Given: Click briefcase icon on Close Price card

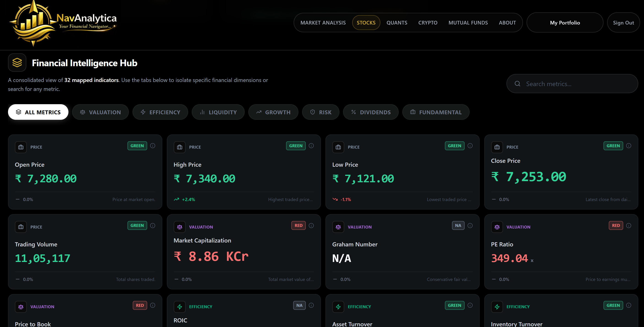Looking at the screenshot, I should pos(497,147).
